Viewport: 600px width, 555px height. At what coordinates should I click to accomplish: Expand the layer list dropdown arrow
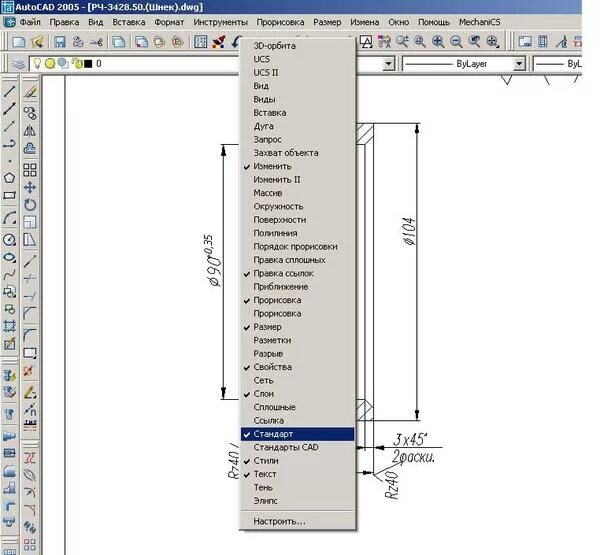388,64
